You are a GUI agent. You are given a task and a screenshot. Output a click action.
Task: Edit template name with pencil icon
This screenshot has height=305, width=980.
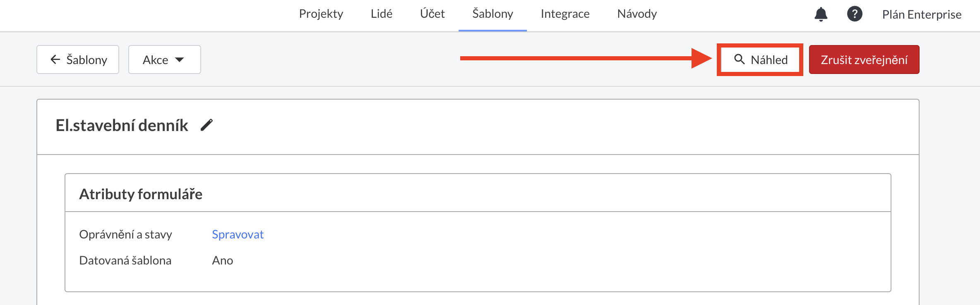pyautogui.click(x=207, y=125)
